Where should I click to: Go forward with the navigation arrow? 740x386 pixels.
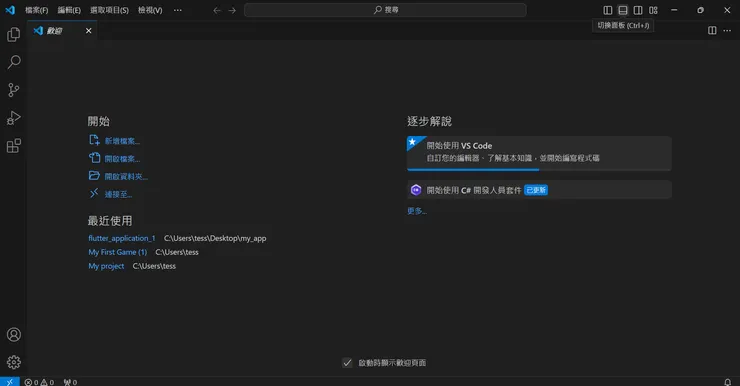coord(232,10)
